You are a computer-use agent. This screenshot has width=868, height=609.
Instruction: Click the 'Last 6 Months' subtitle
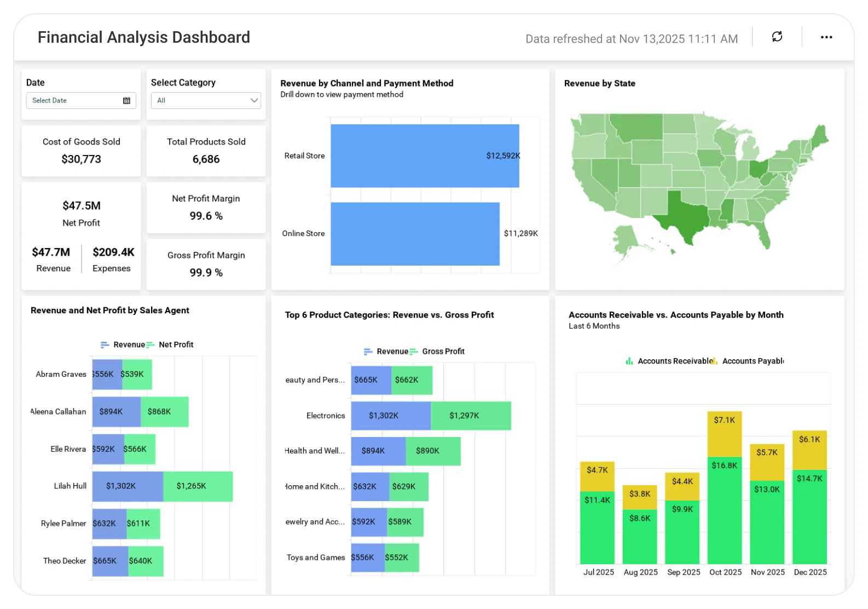(594, 326)
